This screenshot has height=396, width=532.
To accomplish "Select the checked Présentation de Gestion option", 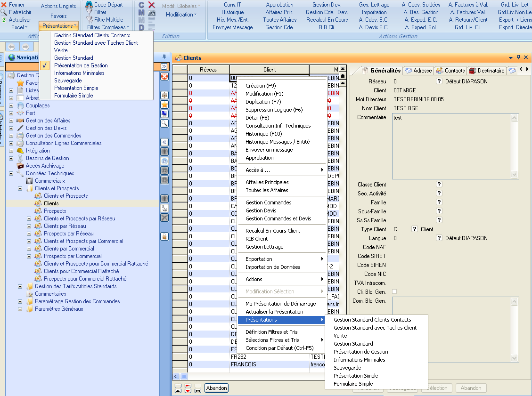I will click(x=81, y=65).
